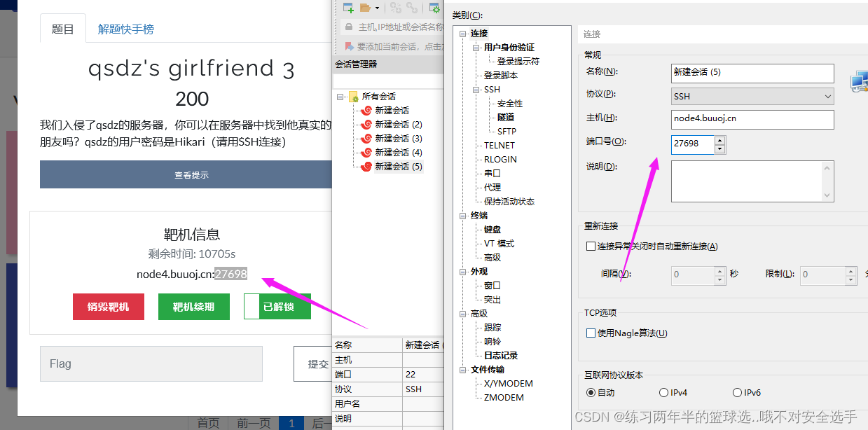Click the open folder icon in session manager toolbar
This screenshot has width=868, height=430.
(364, 8)
